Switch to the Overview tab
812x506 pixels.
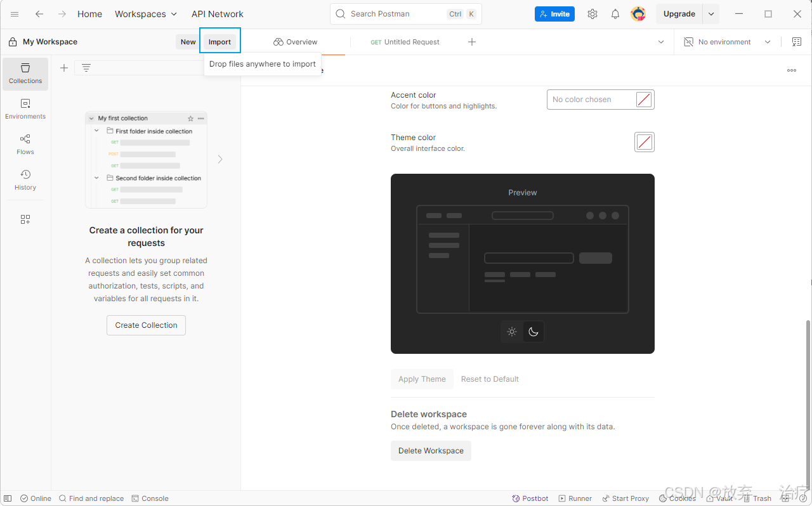(x=296, y=42)
